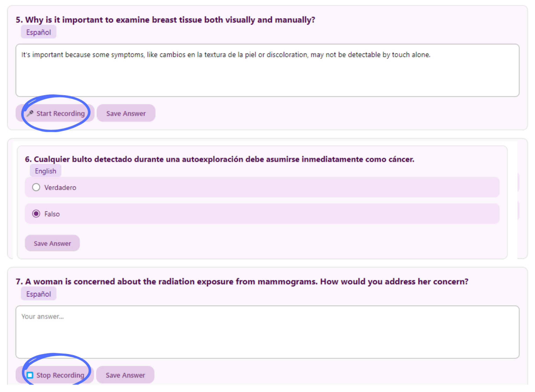The width and height of the screenshot is (535, 392).
Task: Click the question 6 heading about bulto
Action: (219, 159)
